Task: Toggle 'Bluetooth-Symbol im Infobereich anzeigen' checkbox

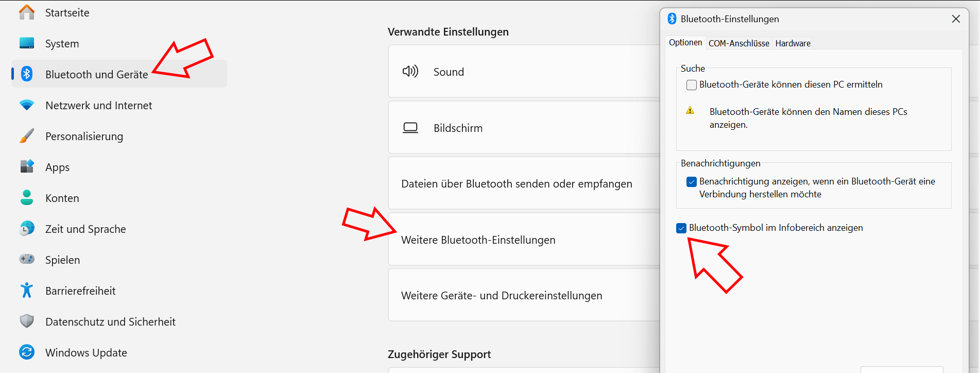Action: pos(681,228)
